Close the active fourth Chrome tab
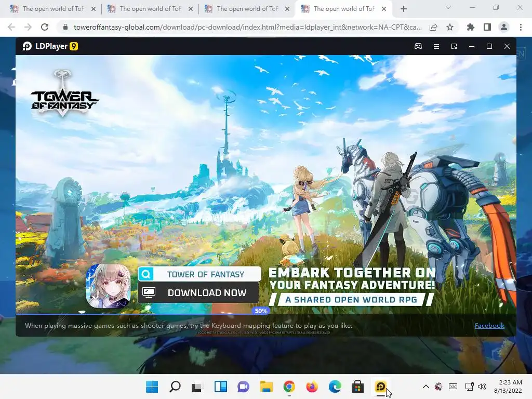Screen dimensions: 532x399 384,9
